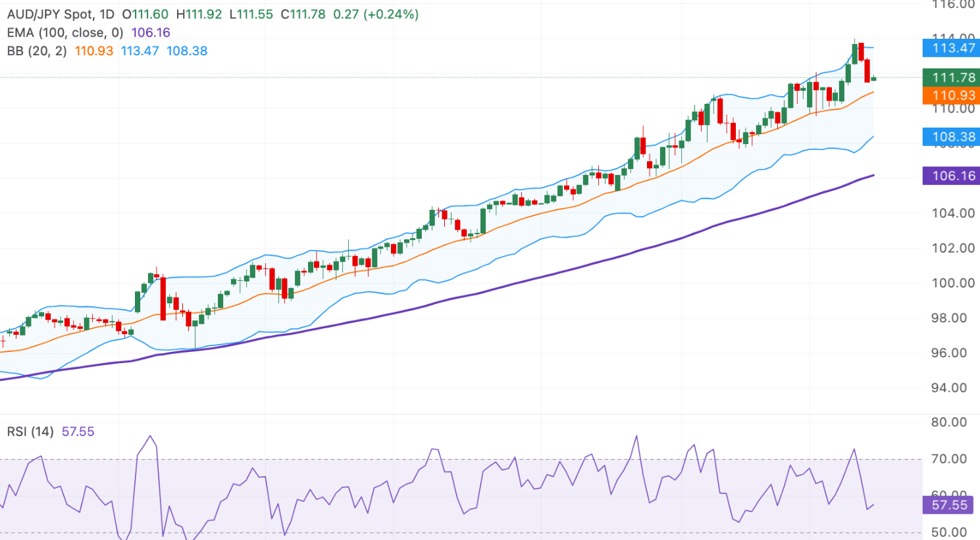Click the high value H111.92
This screenshot has width=980, height=540.
[x=199, y=14]
